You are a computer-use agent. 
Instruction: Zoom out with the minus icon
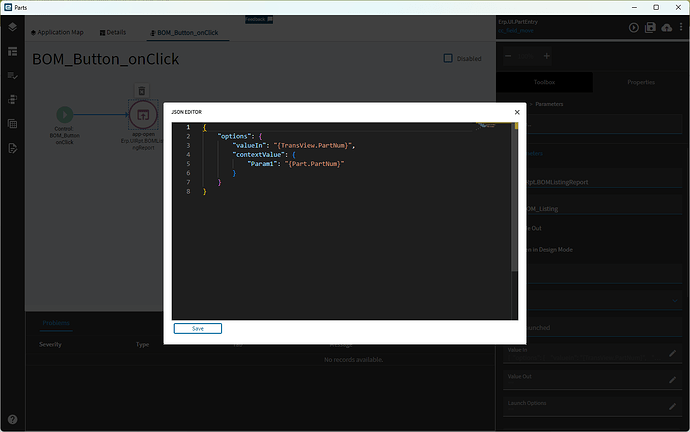click(x=508, y=56)
